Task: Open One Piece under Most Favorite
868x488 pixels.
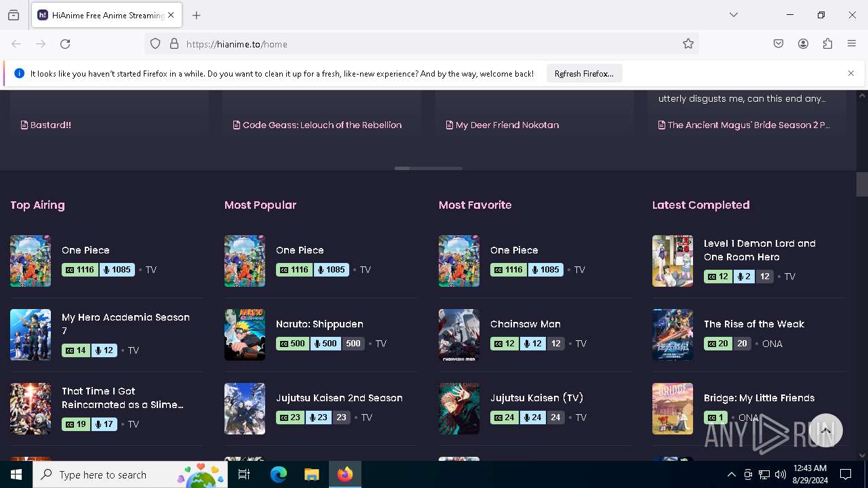Action: coord(514,250)
